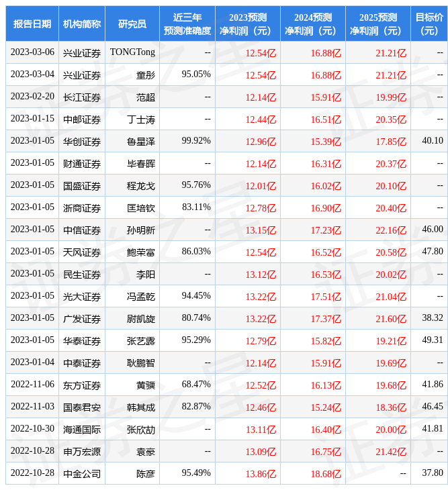Screen dimensions: 448x490
Task: Select researcher 张艺露
Action: pos(141,341)
